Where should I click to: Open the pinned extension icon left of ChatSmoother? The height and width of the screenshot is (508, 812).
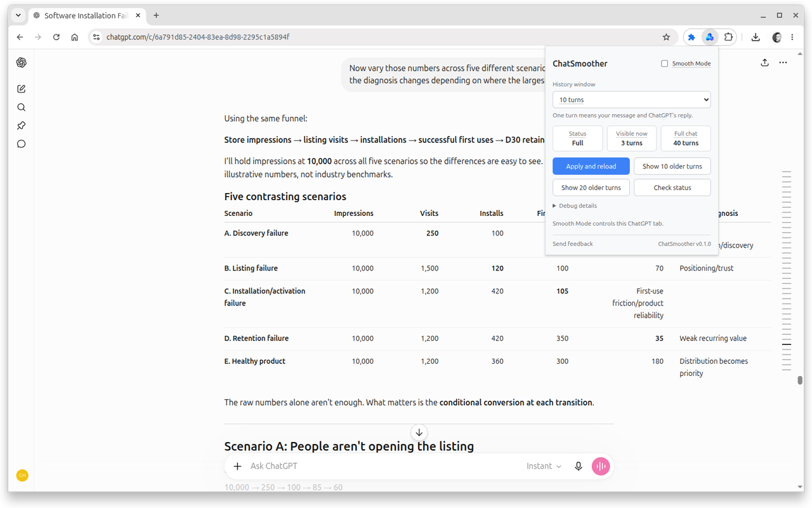coord(691,37)
